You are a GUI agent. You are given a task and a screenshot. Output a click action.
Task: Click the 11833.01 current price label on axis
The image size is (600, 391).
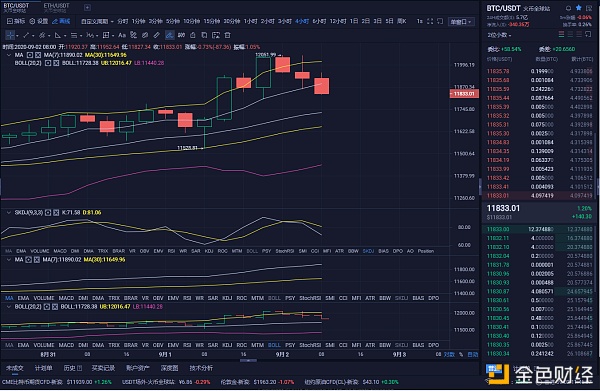coord(464,94)
